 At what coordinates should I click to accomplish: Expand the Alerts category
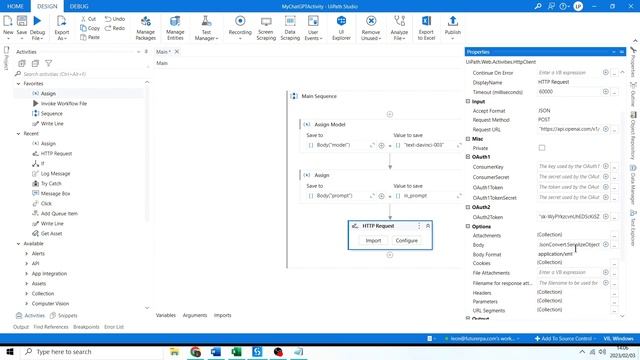[x=27, y=253]
